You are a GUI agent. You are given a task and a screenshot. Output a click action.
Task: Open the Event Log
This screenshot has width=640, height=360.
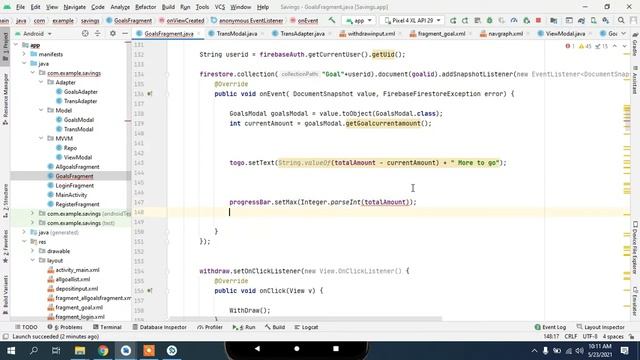(x=550, y=327)
